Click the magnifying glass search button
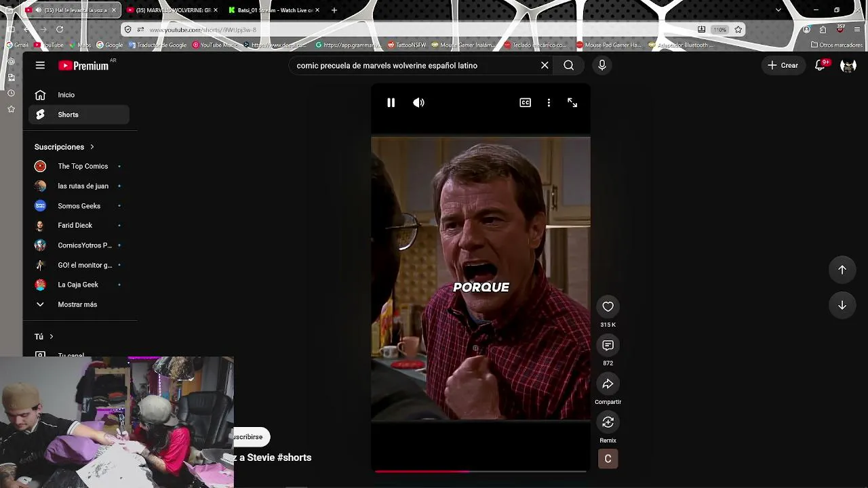Image resolution: width=868 pixels, height=488 pixels. 569,65
